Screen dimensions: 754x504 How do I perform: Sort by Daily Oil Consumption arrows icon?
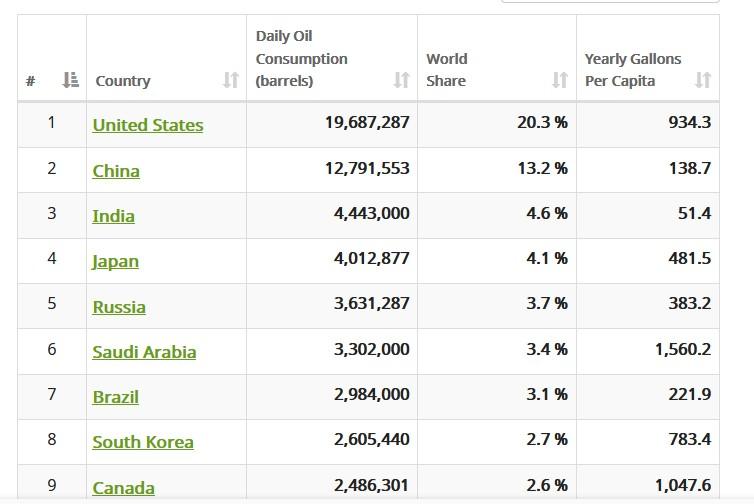(402, 80)
